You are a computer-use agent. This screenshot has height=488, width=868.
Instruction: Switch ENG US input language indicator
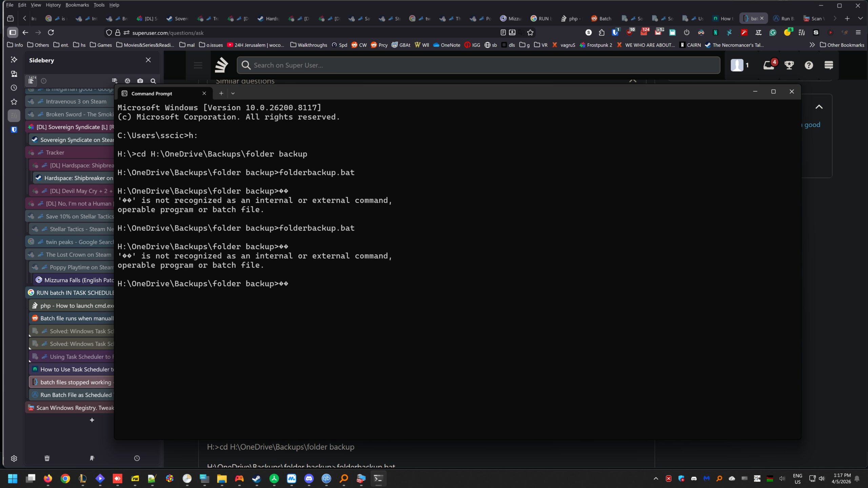coord(797,479)
